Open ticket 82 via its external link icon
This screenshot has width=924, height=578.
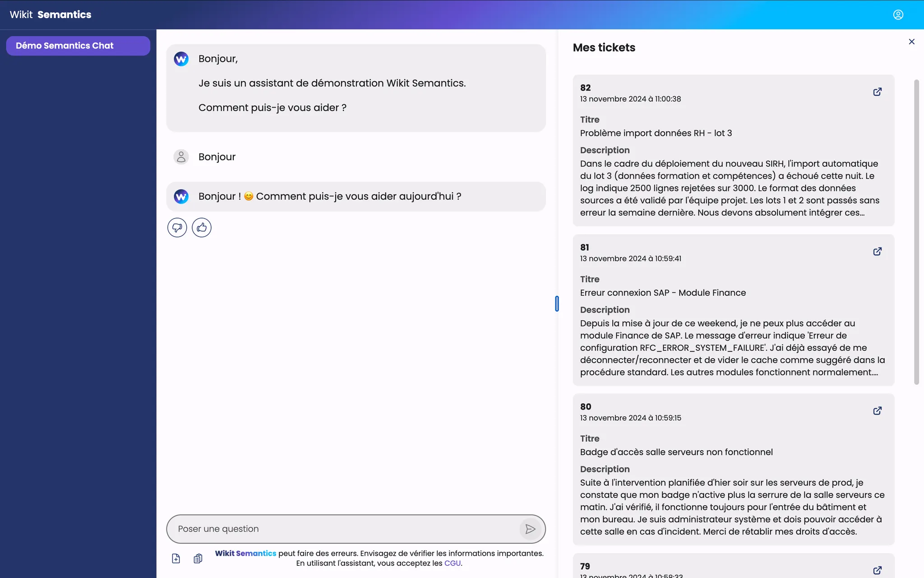point(877,92)
